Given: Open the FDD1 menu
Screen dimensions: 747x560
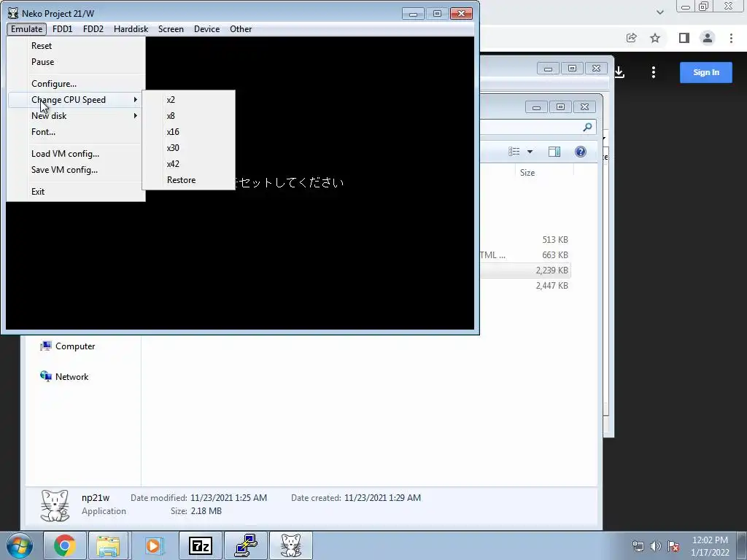Looking at the screenshot, I should (63, 29).
